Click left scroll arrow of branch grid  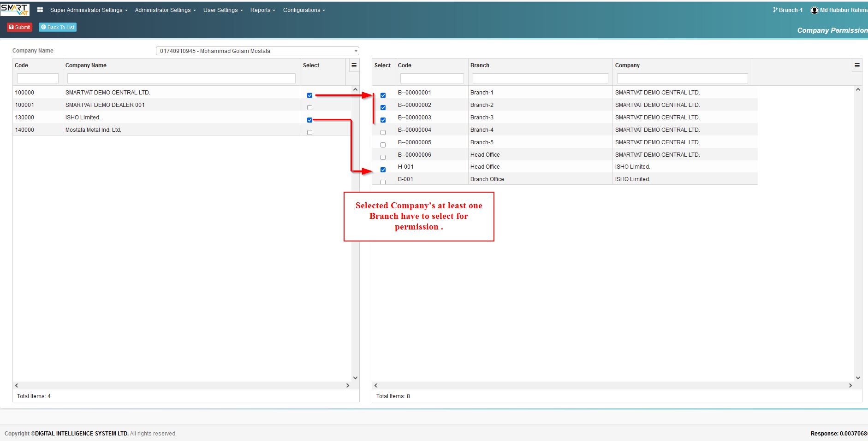tap(376, 385)
